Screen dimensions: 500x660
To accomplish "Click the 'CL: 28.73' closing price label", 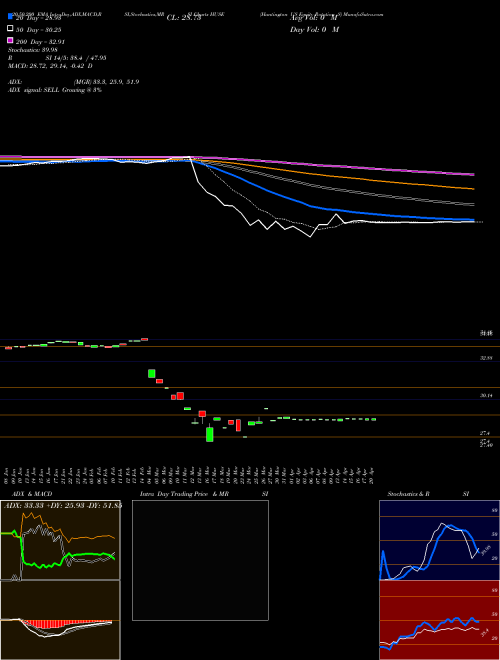I will point(184,18).
